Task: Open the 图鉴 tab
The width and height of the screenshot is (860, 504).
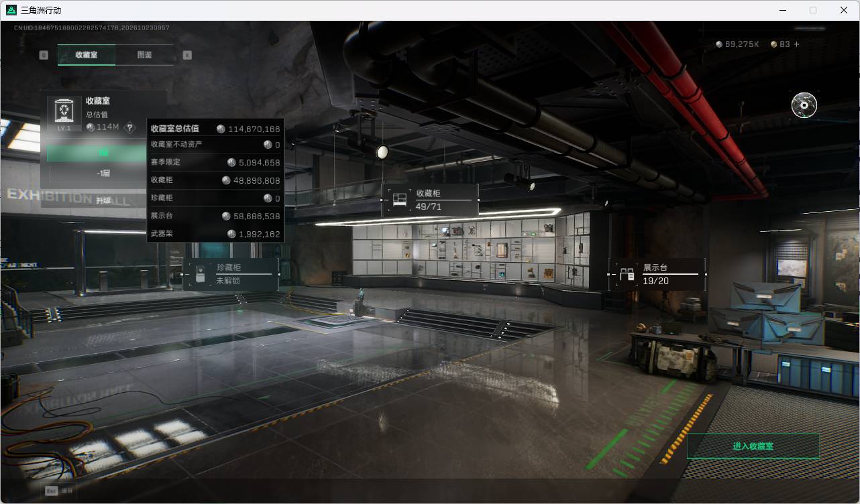Action: (144, 55)
